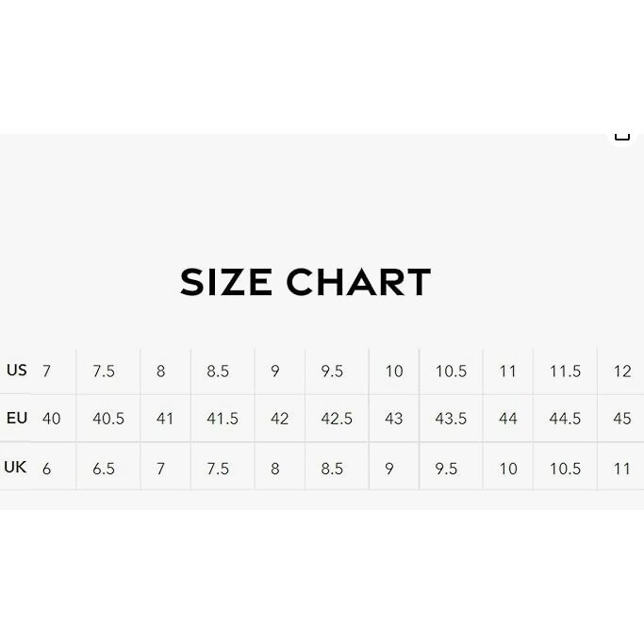Choose UK size 11 cell
The width and height of the screenshot is (644, 644).
(621, 468)
